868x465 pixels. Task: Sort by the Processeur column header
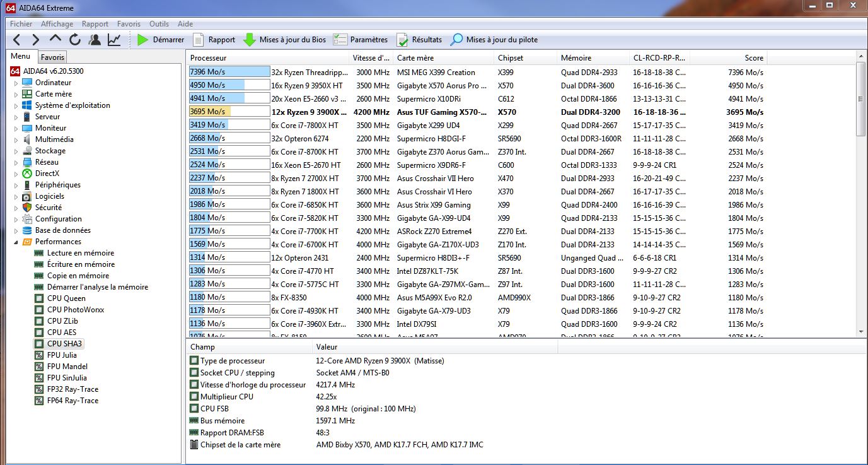268,58
